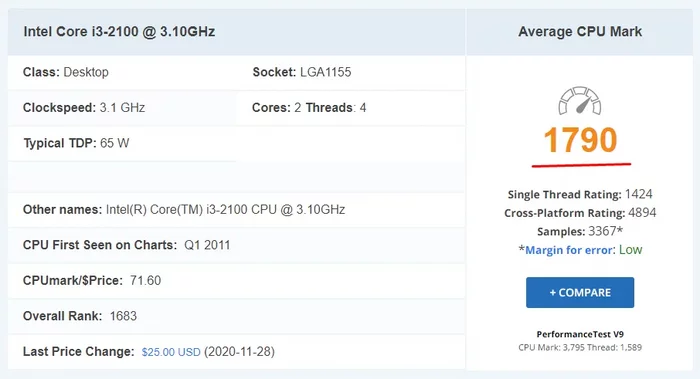The height and width of the screenshot is (379, 700).
Task: Open the Margin for error link
Action: point(569,250)
